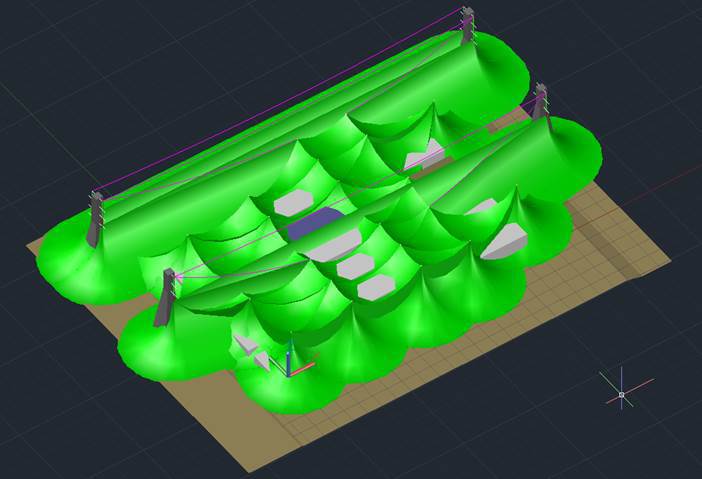The width and height of the screenshot is (702, 479).
Task: Select the lowest grey block in the central row
Action: 376,288
